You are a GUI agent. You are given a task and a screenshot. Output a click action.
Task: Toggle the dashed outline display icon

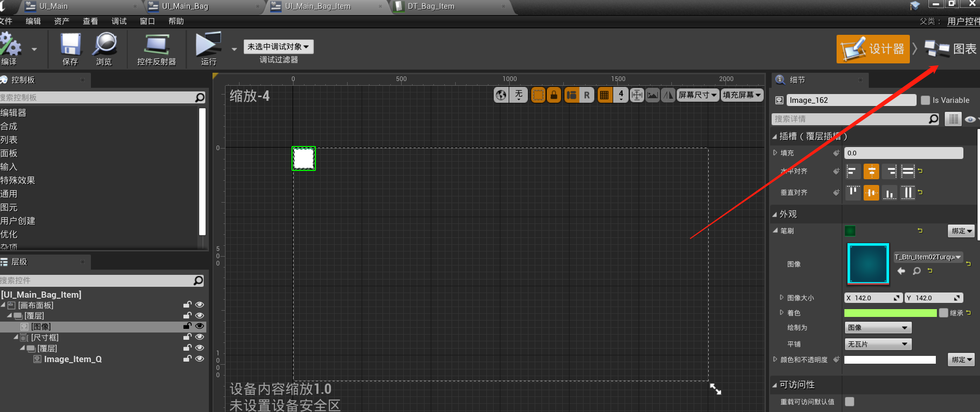pyautogui.click(x=538, y=95)
